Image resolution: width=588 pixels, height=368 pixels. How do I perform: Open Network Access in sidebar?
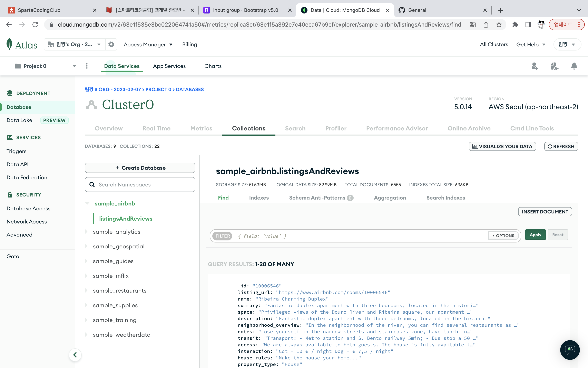pos(27,222)
